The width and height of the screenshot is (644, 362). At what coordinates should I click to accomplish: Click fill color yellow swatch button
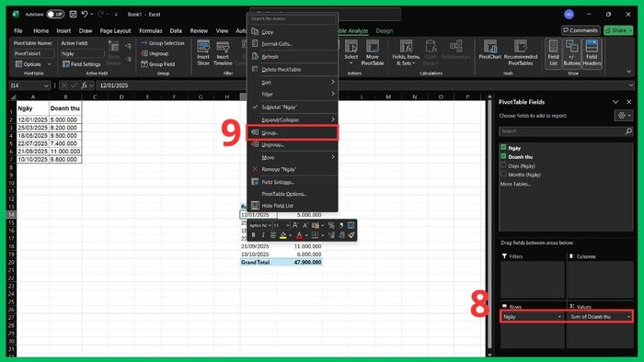(x=282, y=235)
